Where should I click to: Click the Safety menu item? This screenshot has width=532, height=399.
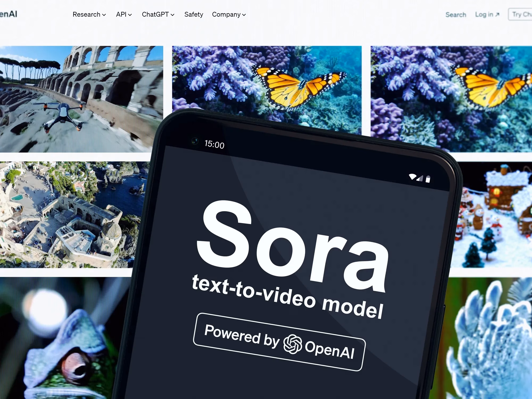(x=194, y=14)
